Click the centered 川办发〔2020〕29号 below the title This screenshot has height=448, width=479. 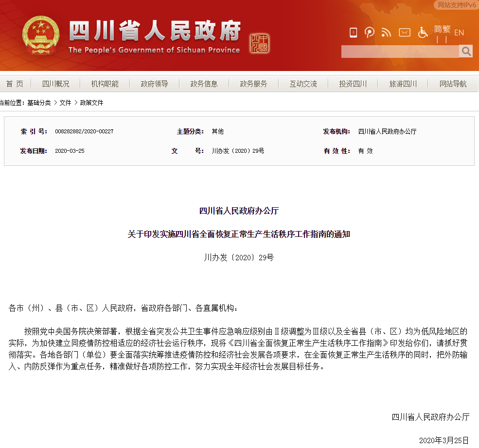pos(239,258)
